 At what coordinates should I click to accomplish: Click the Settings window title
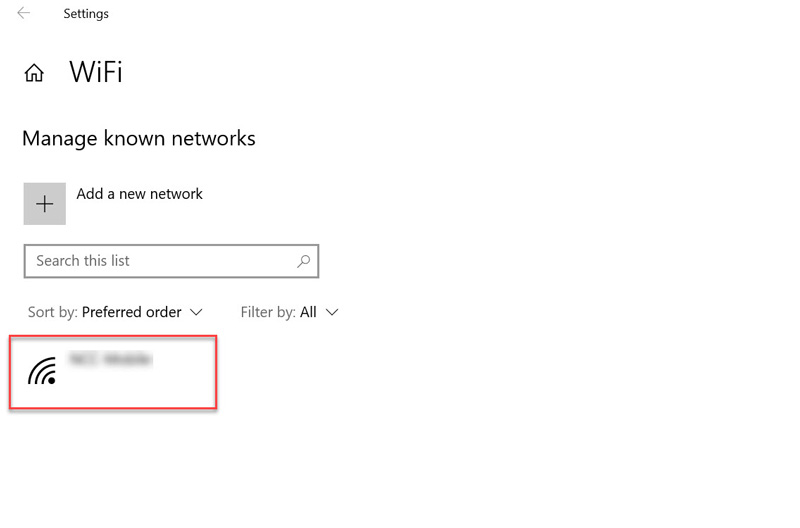[86, 14]
